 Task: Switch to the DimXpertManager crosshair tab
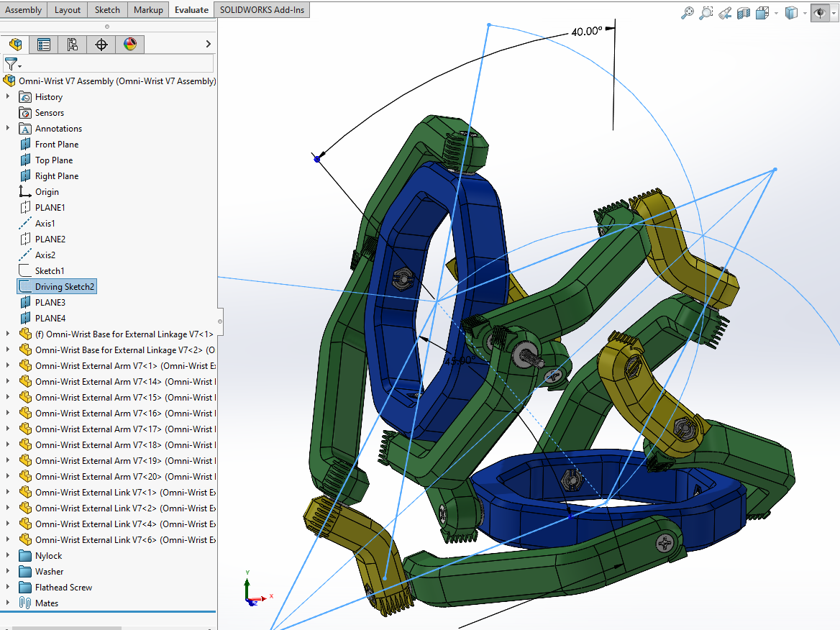coord(101,45)
